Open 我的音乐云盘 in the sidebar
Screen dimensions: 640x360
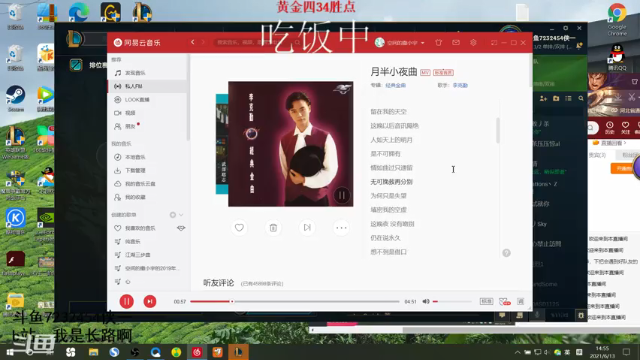[x=147, y=184]
